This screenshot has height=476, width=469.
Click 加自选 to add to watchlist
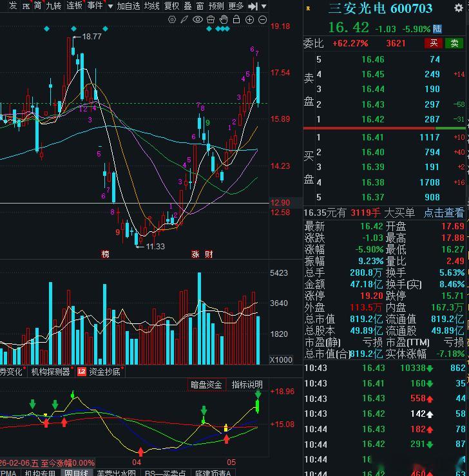tap(128, 6)
